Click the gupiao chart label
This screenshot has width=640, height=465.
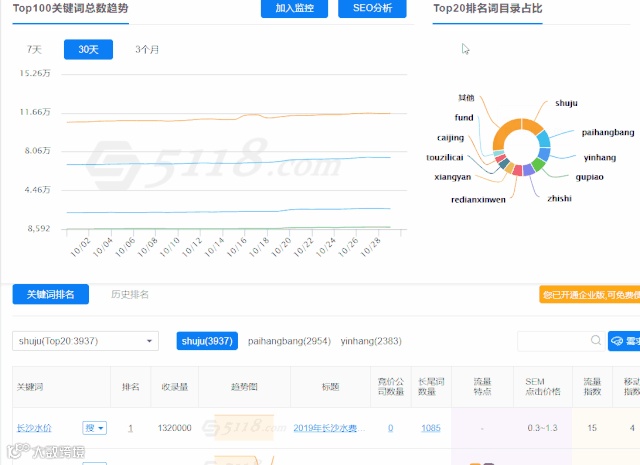click(x=589, y=177)
